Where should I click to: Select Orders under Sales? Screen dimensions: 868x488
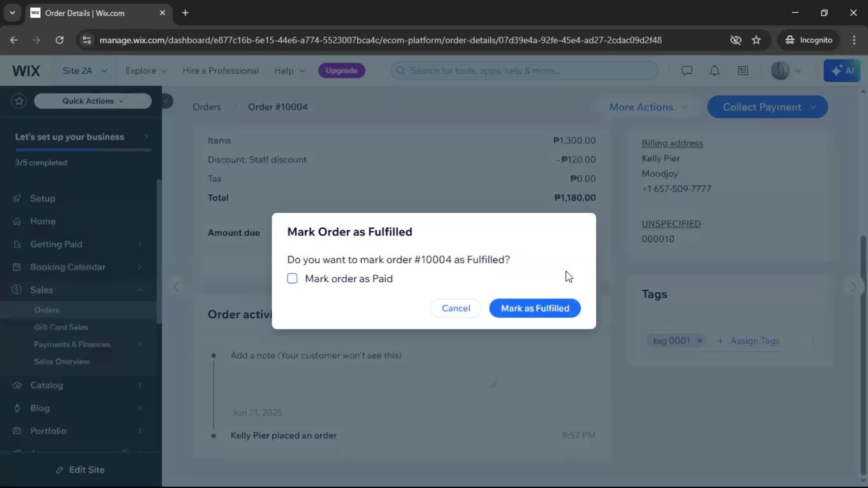pyautogui.click(x=47, y=310)
